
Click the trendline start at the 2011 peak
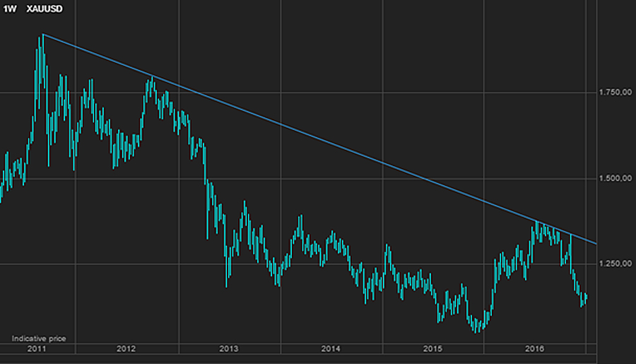pyautogui.click(x=42, y=34)
